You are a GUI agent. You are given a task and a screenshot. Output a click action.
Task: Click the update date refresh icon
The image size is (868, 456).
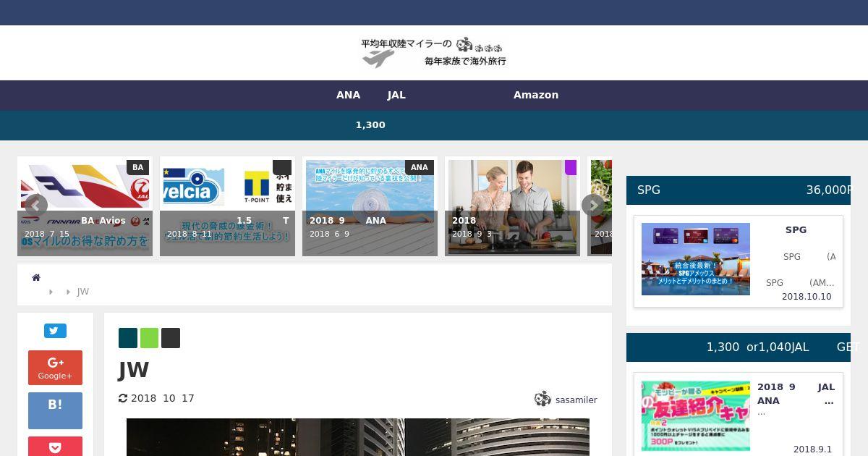(123, 398)
